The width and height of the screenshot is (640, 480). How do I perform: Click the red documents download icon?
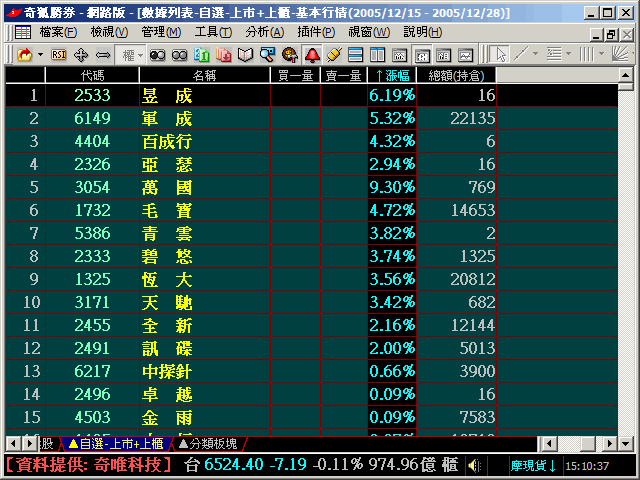point(224,55)
